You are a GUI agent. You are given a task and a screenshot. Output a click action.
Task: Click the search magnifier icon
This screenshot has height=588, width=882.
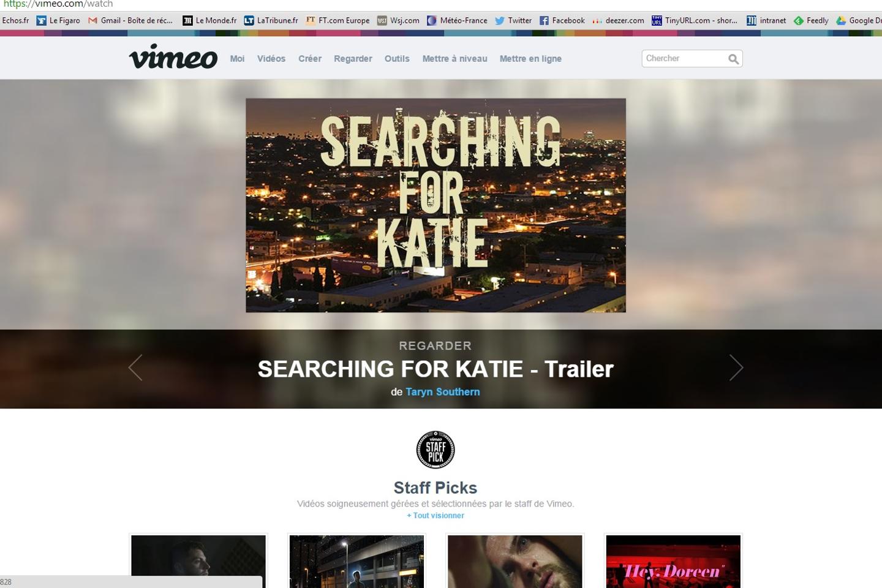(x=733, y=59)
